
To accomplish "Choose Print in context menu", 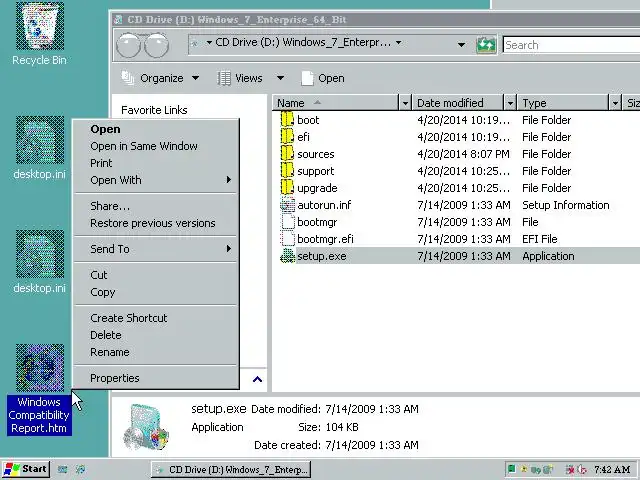I will [156, 163].
